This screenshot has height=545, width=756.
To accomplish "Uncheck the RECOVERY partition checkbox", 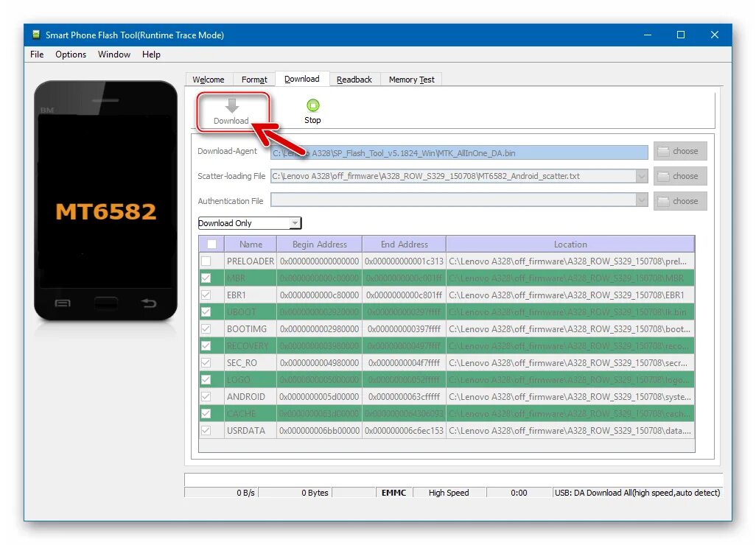I will 206,345.
